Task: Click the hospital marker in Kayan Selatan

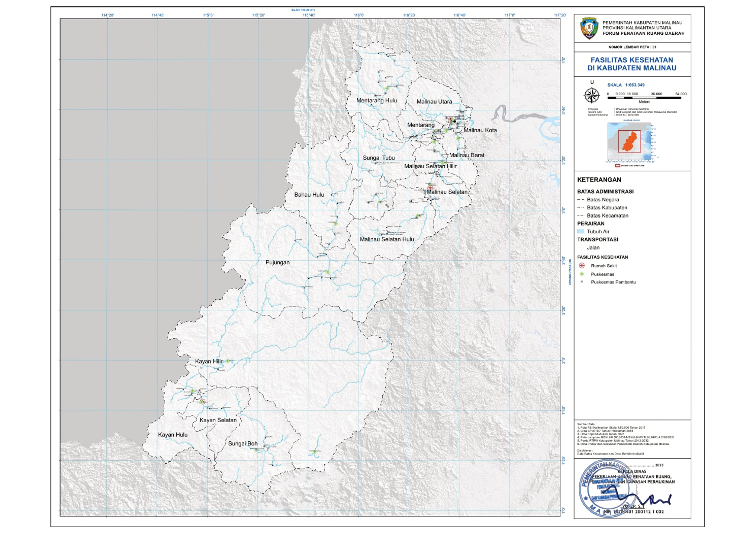Action: point(203,401)
